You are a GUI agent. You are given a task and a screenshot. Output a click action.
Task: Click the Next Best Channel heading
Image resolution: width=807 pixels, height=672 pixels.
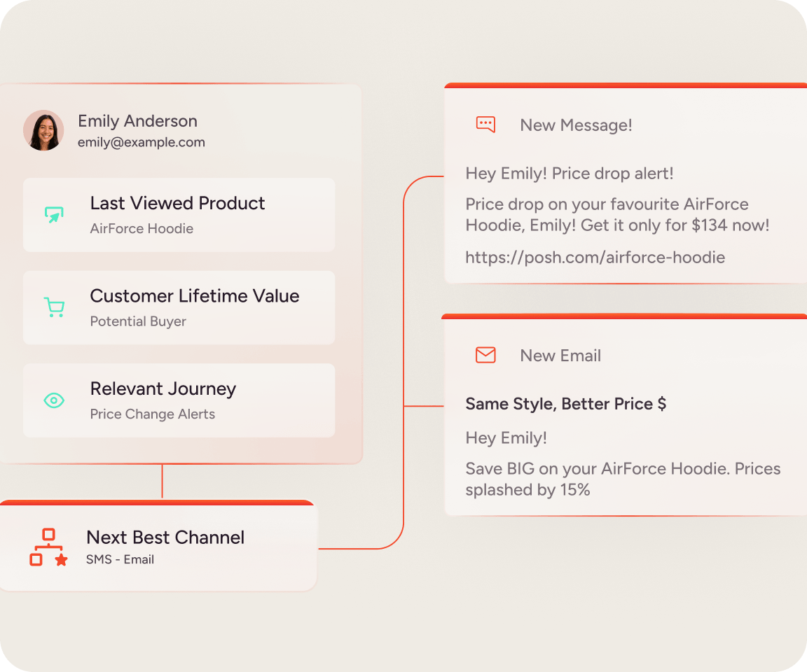coord(165,538)
